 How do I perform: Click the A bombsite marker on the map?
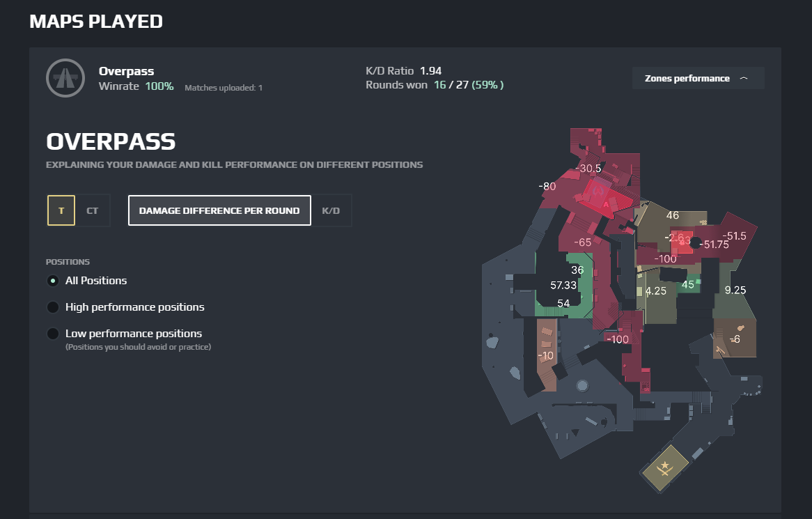[x=606, y=205]
